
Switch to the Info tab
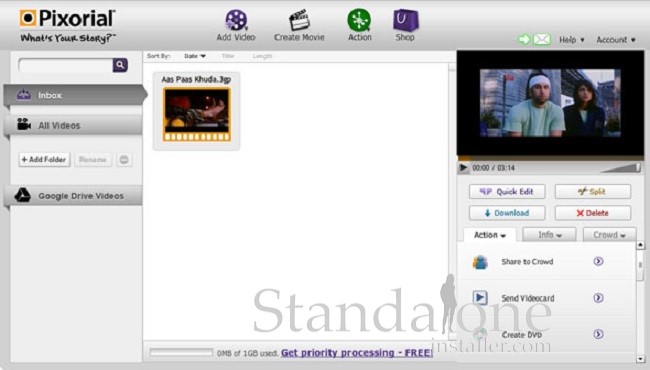pyautogui.click(x=549, y=235)
